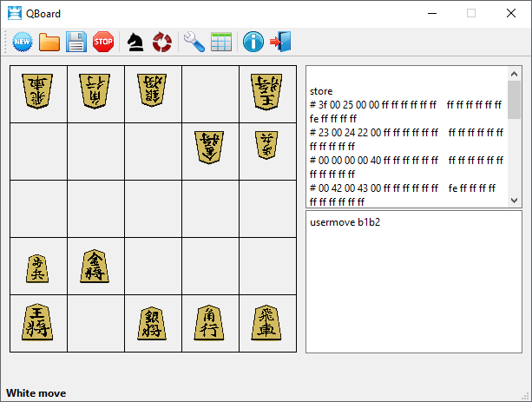Open a file with the folder icon
The height and width of the screenshot is (402, 532).
pos(49,42)
